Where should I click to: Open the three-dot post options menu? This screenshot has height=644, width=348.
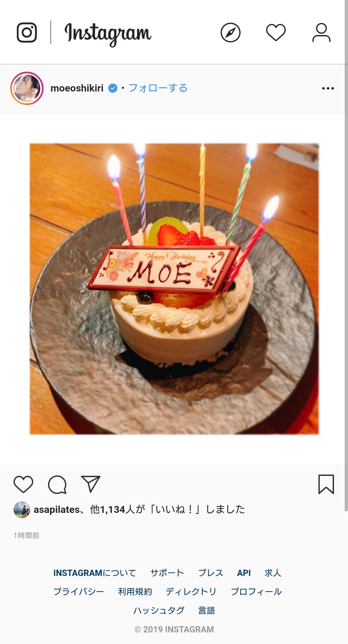[328, 88]
